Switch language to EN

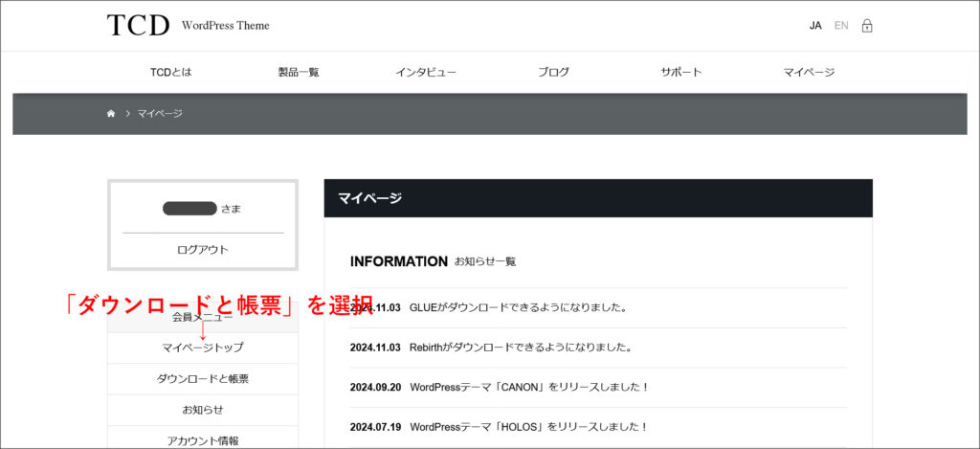[x=841, y=26]
